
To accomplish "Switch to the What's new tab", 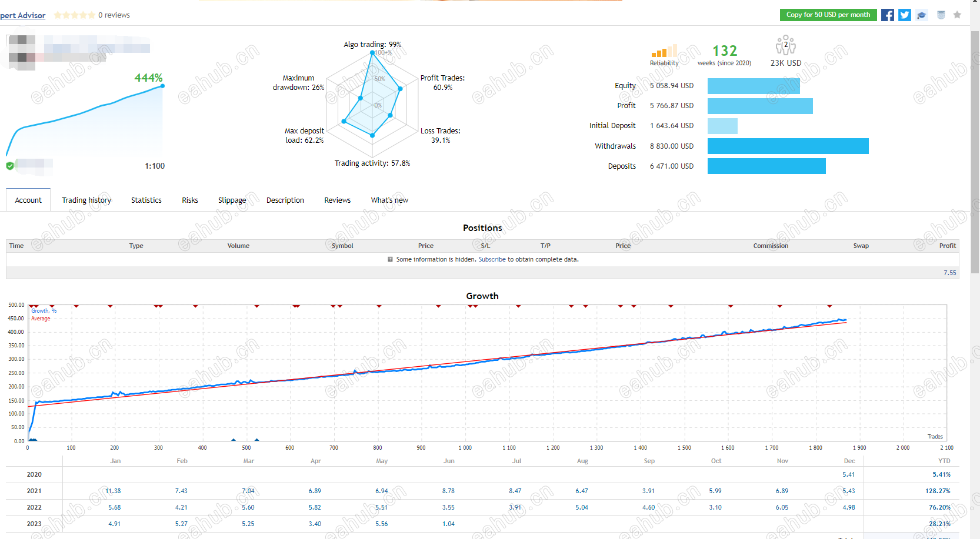I will pyautogui.click(x=389, y=200).
